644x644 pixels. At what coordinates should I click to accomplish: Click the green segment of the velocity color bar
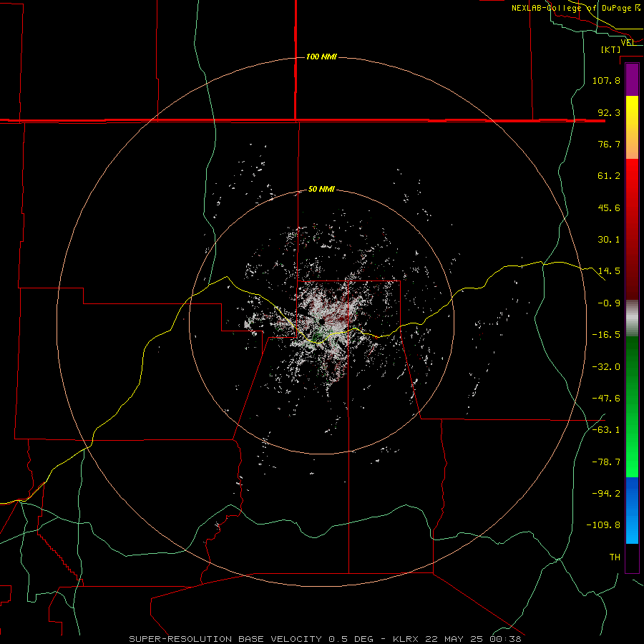632,406
